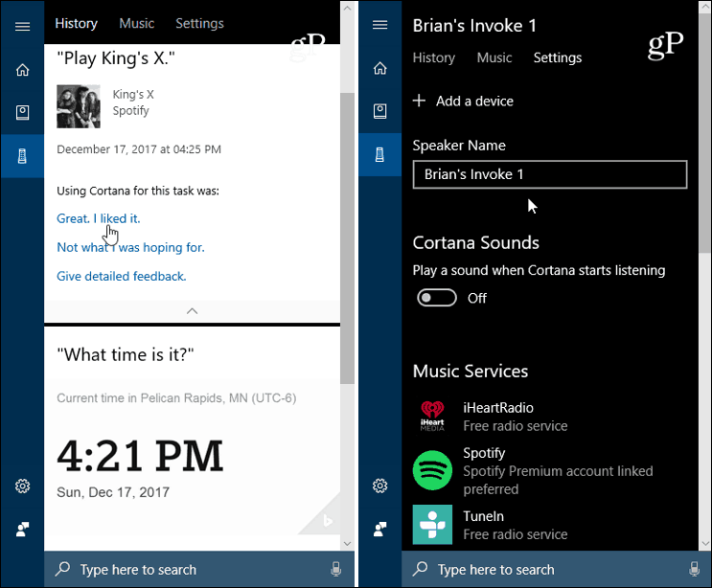Click King's X album thumbnail
The width and height of the screenshot is (712, 588).
click(79, 106)
